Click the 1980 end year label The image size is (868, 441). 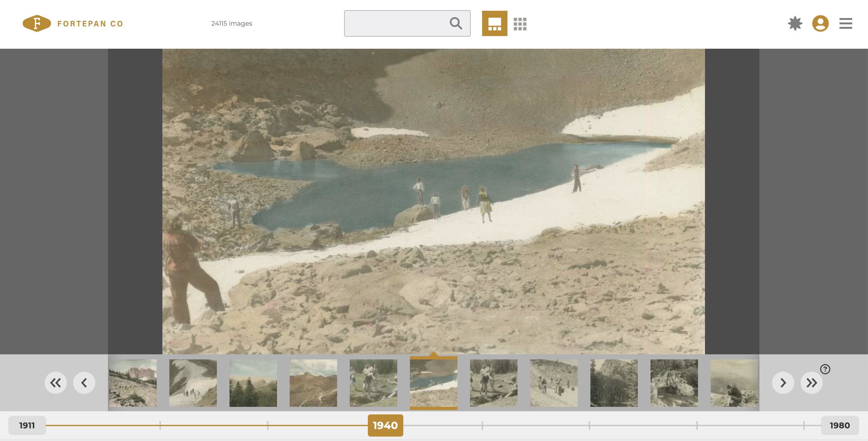coord(840,425)
